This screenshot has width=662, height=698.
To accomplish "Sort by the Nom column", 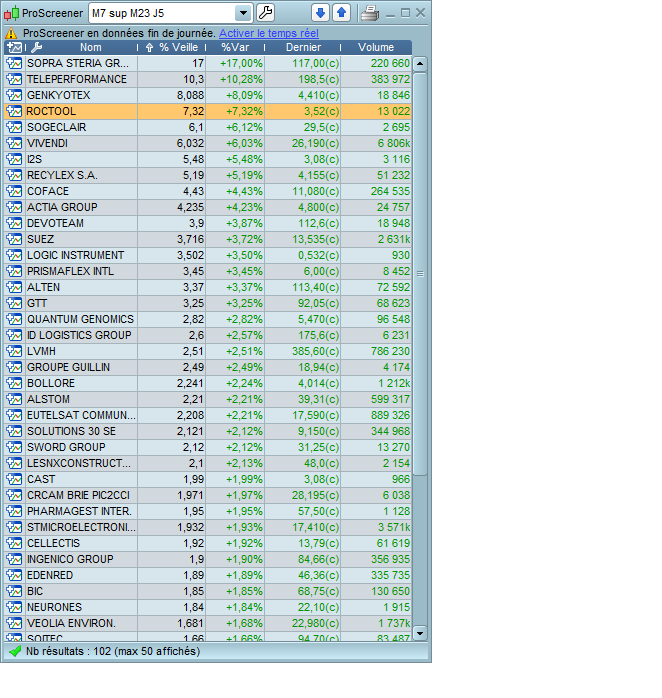I will (91, 47).
